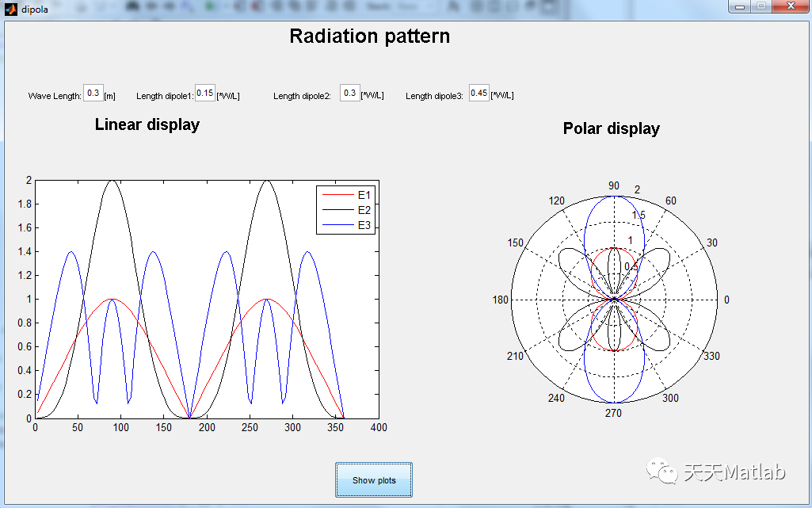Click the E1 legend entry
The width and height of the screenshot is (812, 508).
point(346,195)
